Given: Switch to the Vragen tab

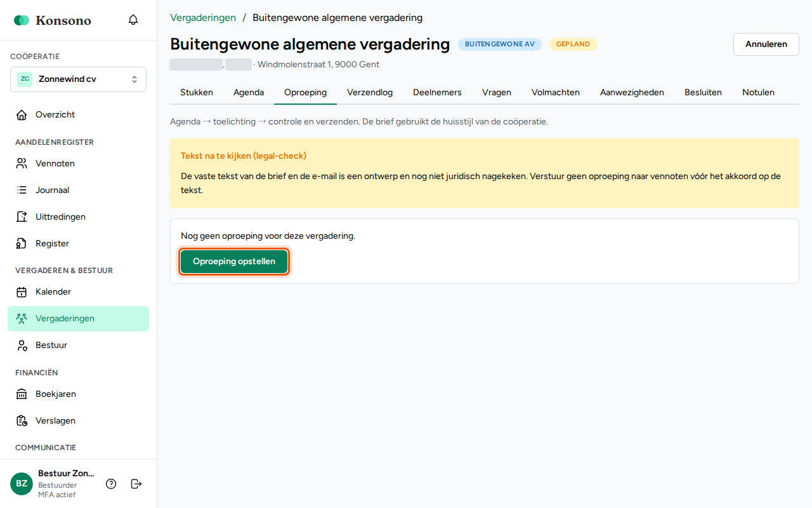Looking at the screenshot, I should pos(497,93).
